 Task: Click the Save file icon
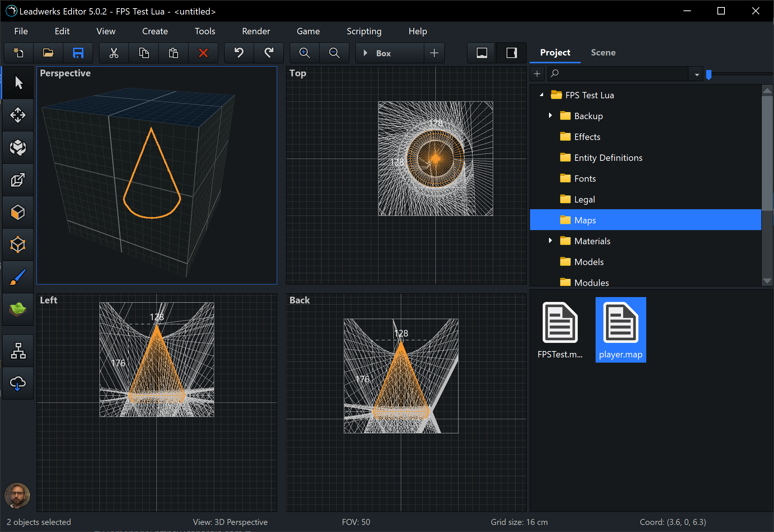coord(78,53)
